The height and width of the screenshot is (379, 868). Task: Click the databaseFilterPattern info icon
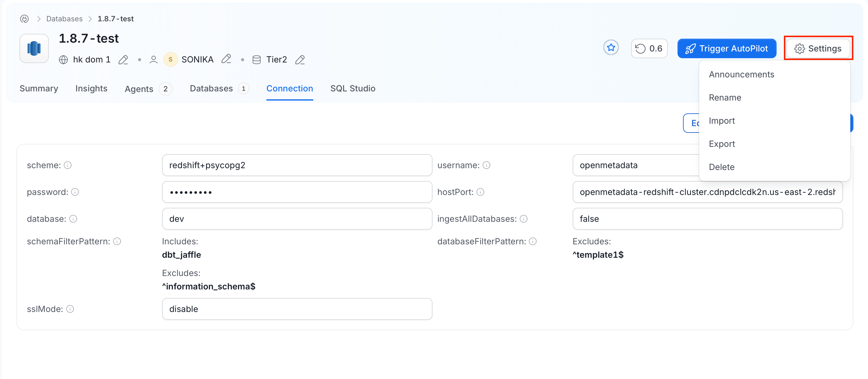pyautogui.click(x=533, y=242)
